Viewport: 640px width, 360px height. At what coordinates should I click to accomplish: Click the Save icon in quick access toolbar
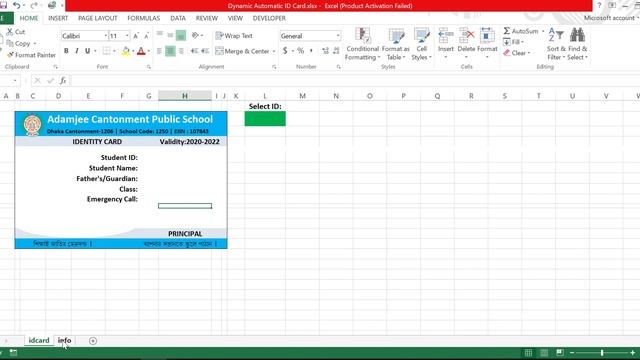(3, 5)
